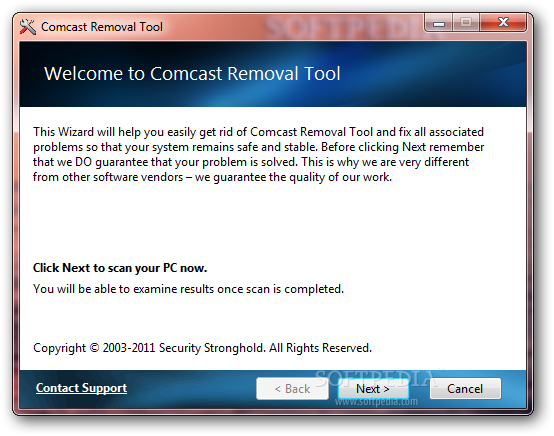Click 'Click Next to scan your PC now.' text
The image size is (554, 436).
click(120, 268)
